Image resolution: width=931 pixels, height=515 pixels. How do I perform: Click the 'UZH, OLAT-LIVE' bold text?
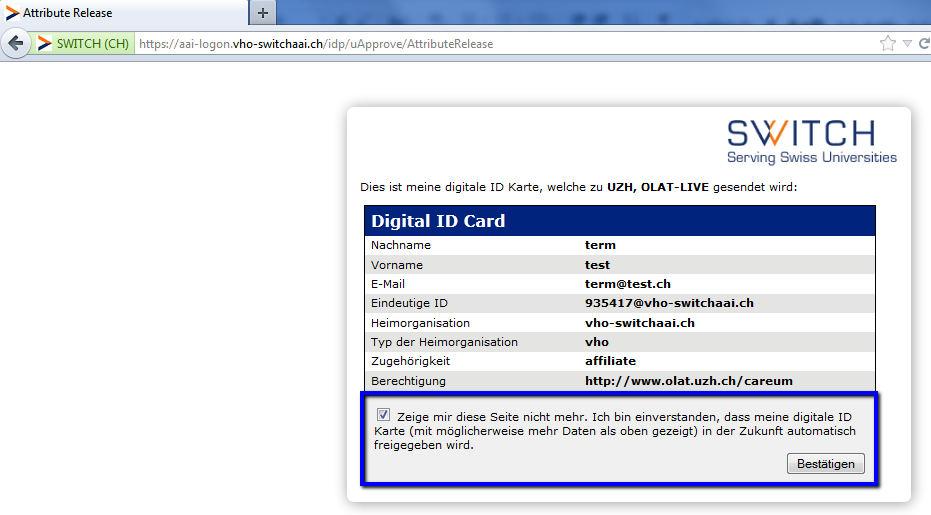click(658, 187)
